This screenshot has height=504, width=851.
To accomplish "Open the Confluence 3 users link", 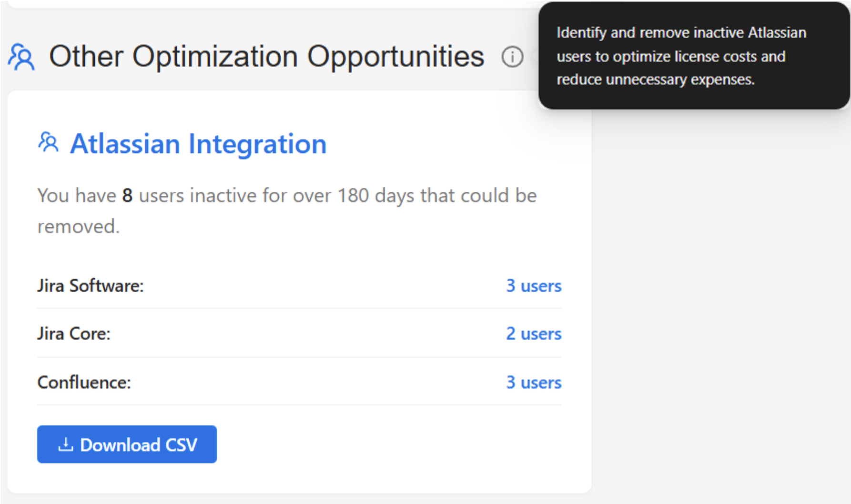I will 534,382.
